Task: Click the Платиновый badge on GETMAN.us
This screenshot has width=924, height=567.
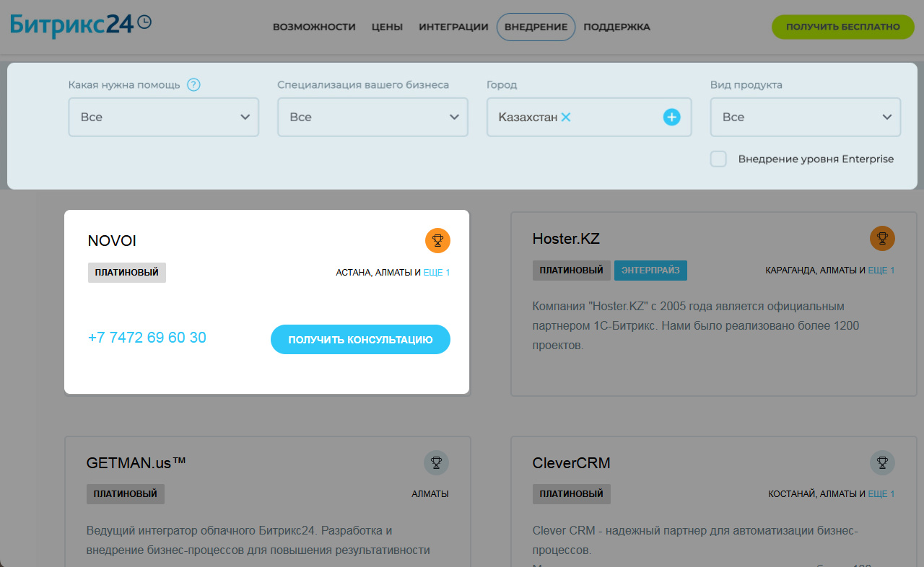Action: tap(126, 494)
